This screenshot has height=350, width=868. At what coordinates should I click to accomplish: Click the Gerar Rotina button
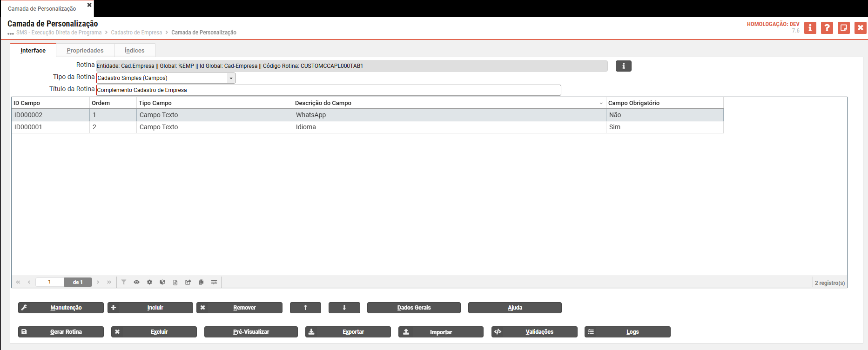pyautogui.click(x=61, y=332)
